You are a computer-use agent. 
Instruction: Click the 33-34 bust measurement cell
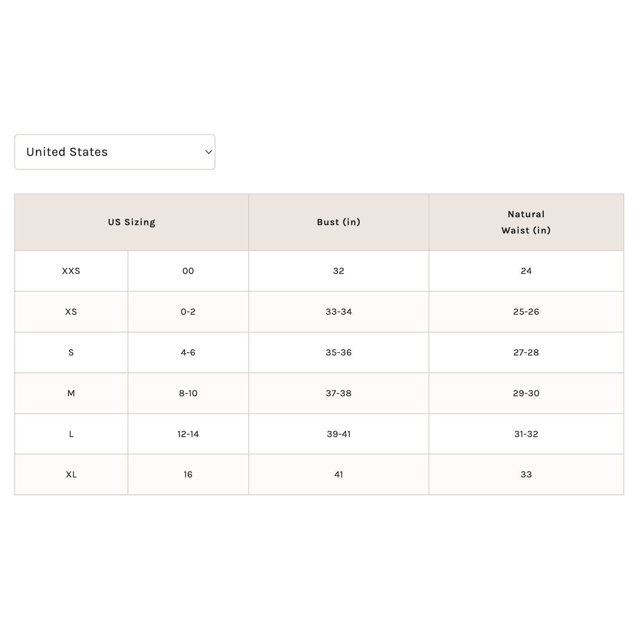[339, 312]
